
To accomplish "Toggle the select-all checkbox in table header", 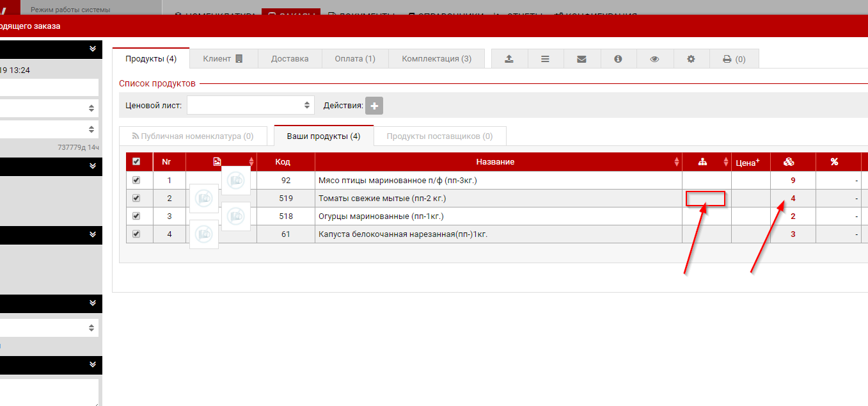I will 136,162.
